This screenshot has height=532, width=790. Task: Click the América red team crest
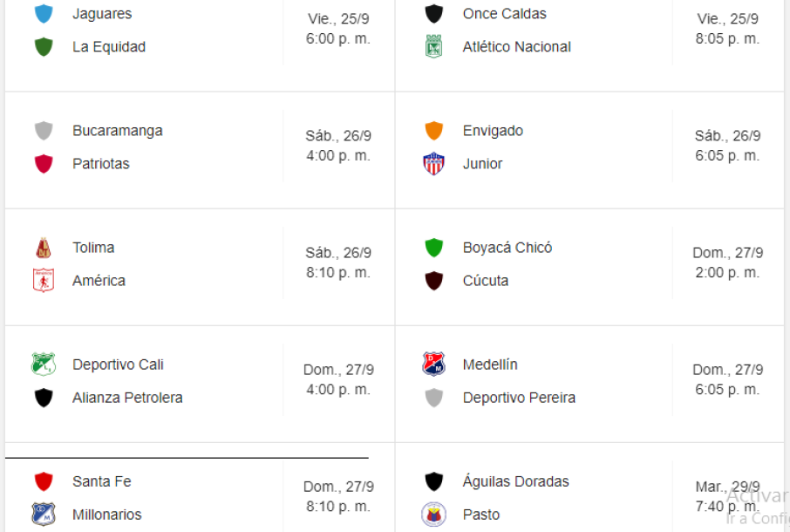[44, 281]
